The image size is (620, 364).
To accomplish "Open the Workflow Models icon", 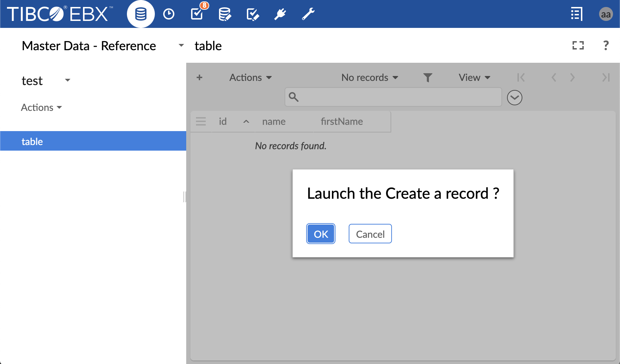I will (252, 14).
